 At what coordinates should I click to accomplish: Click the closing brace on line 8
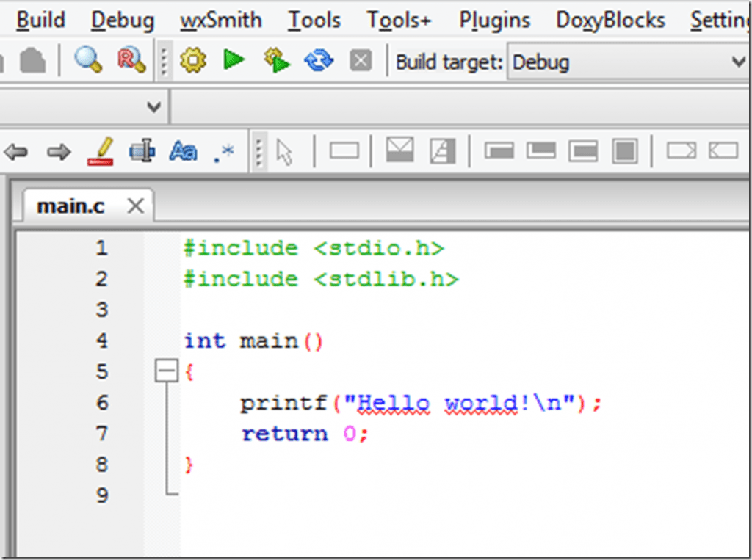[189, 465]
